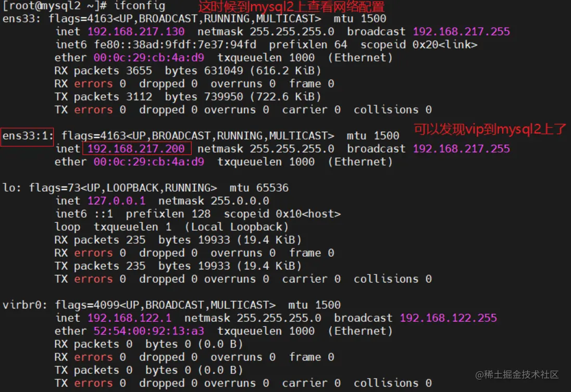Click the flags=73<UP,LOOPBACK,RUNNING> text
571x392 pixels.
pyautogui.click(x=123, y=188)
